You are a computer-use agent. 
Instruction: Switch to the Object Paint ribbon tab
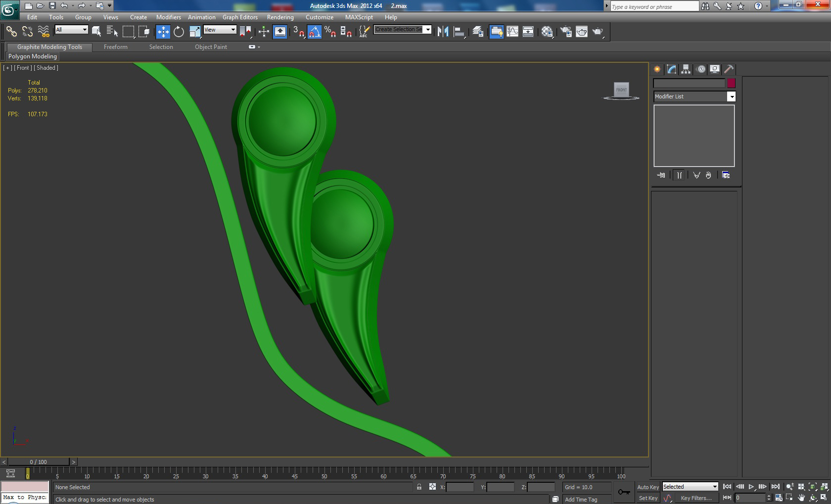[x=211, y=47]
